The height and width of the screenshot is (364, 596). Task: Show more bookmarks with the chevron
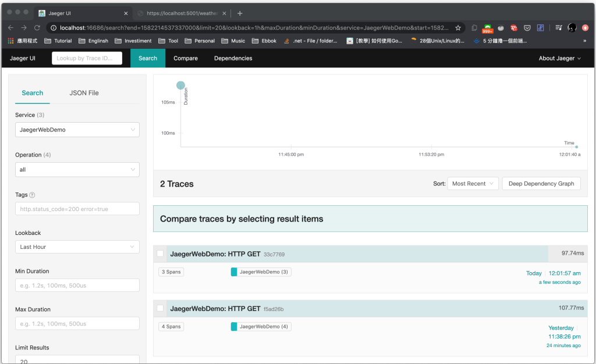584,41
